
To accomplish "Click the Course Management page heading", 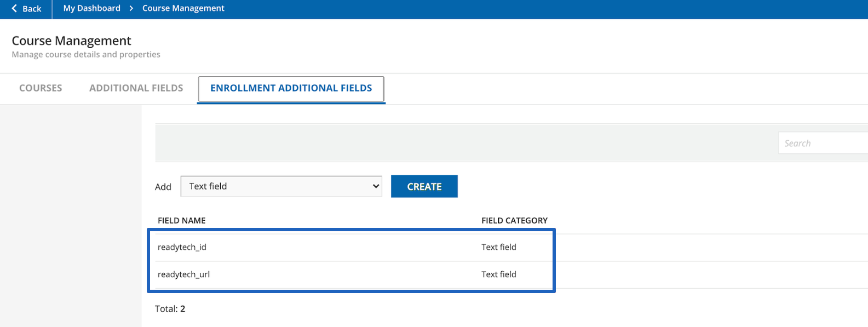I will 72,41.
